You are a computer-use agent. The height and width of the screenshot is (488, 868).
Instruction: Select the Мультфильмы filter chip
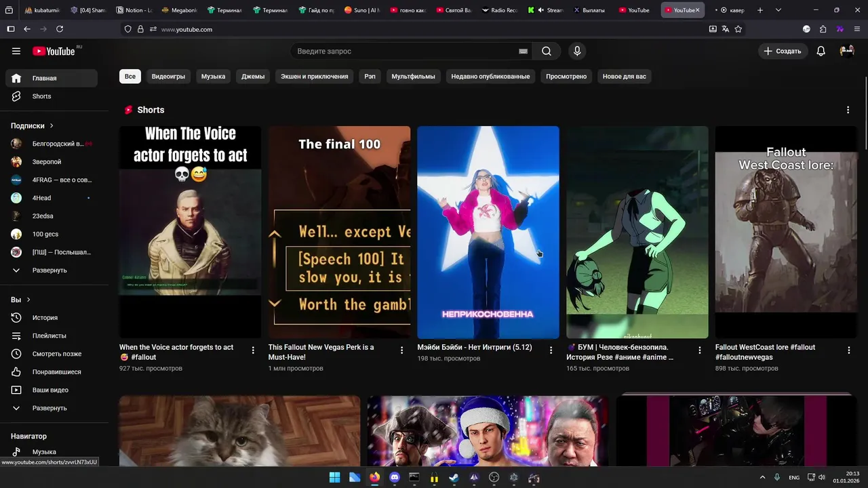pyautogui.click(x=413, y=77)
